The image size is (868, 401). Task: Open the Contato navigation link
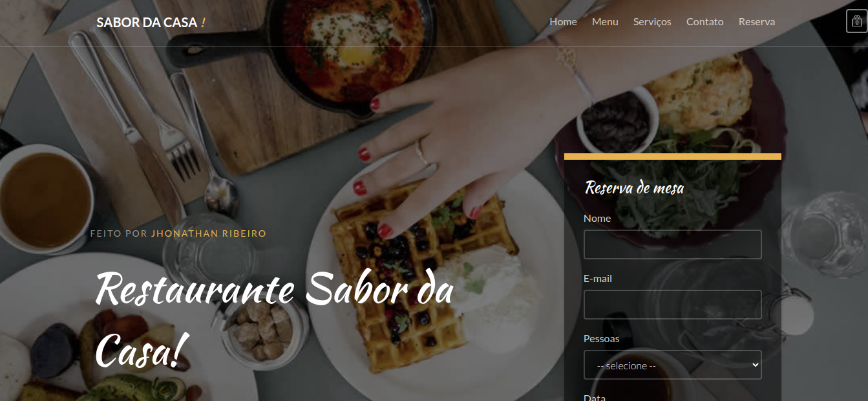coord(704,21)
